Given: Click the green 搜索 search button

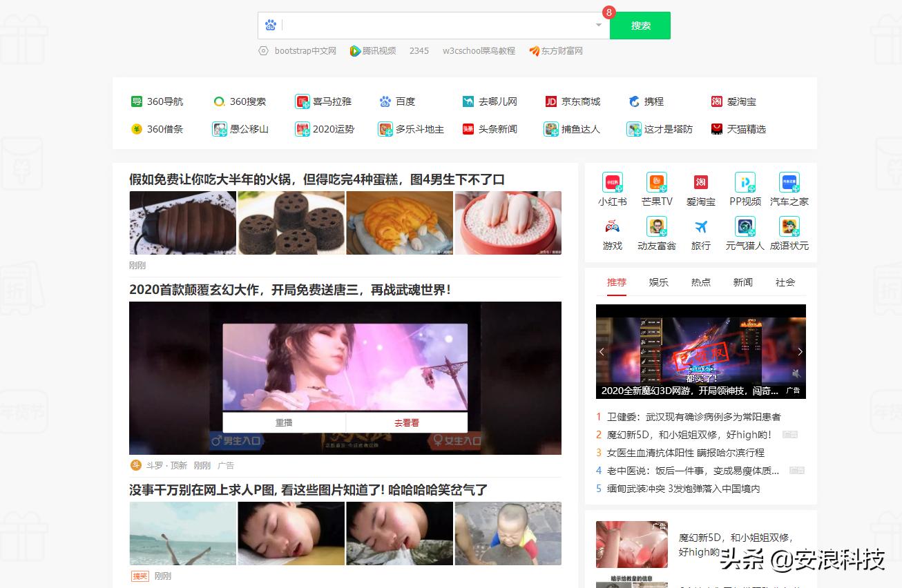Looking at the screenshot, I should point(640,25).
